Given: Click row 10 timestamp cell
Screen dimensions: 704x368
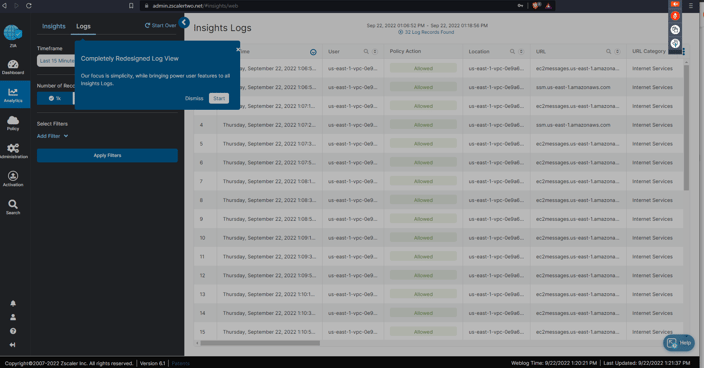Looking at the screenshot, I should 269,238.
